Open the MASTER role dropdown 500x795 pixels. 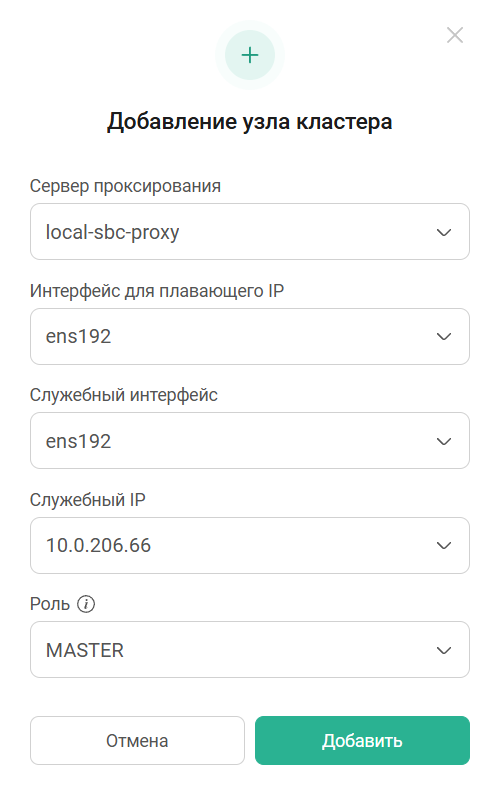(x=249, y=649)
